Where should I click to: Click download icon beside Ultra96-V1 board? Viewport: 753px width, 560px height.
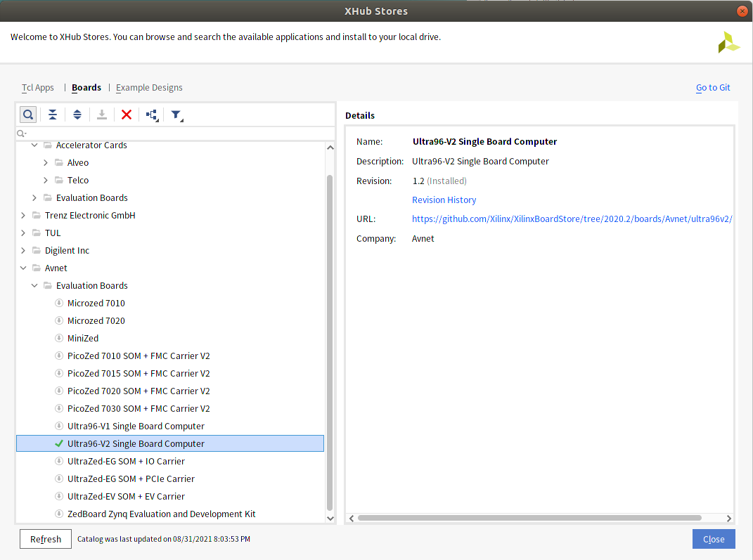click(x=59, y=426)
